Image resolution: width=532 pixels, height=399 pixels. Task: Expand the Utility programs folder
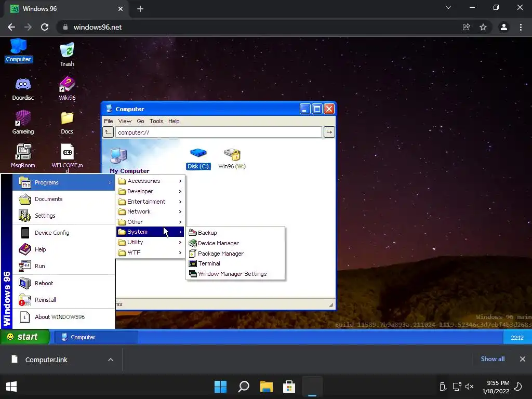coord(150,242)
